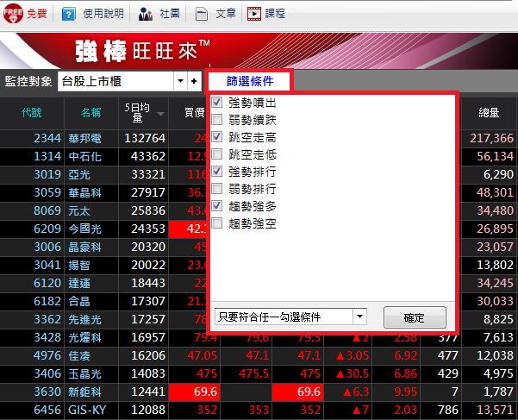
Task: Check the 趨勢強空 checkbox
Action: [x=216, y=223]
